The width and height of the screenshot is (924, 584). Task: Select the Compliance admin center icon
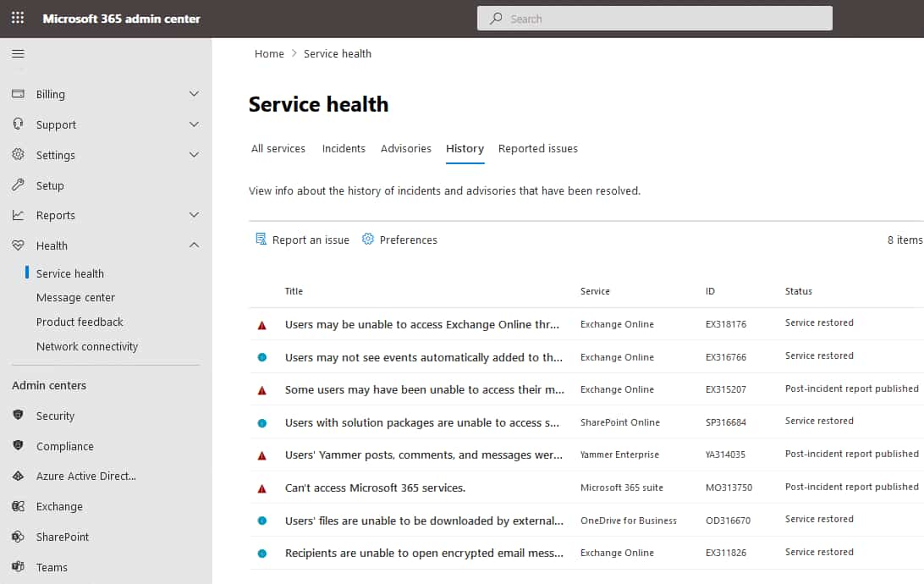(x=18, y=446)
